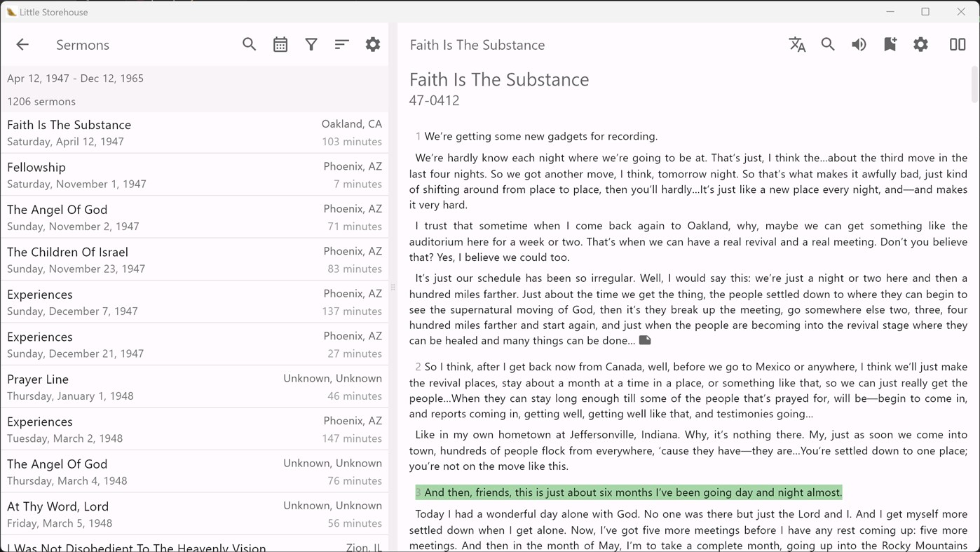
Task: Click the pane splitter handle
Action: click(x=393, y=287)
